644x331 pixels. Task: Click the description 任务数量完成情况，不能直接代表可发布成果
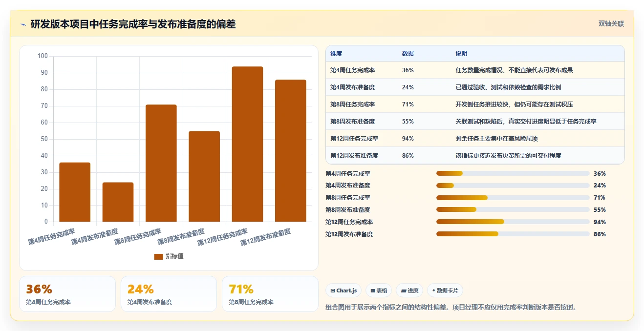(x=514, y=70)
